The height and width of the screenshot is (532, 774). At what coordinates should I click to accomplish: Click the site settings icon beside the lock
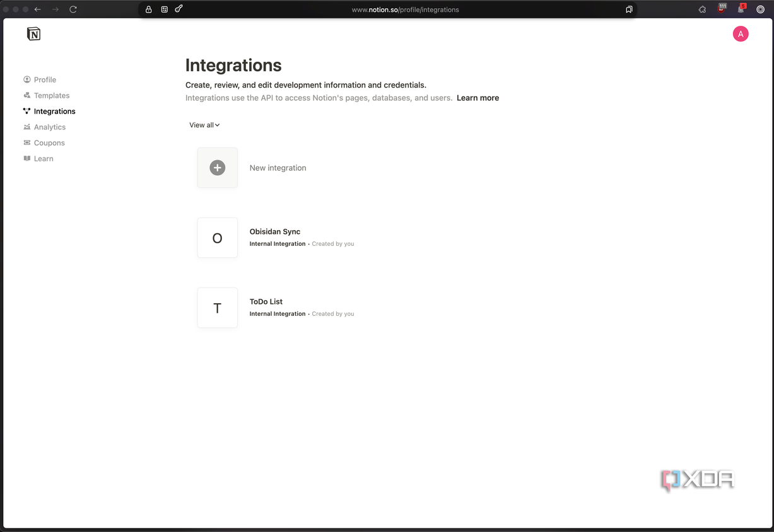pyautogui.click(x=165, y=9)
